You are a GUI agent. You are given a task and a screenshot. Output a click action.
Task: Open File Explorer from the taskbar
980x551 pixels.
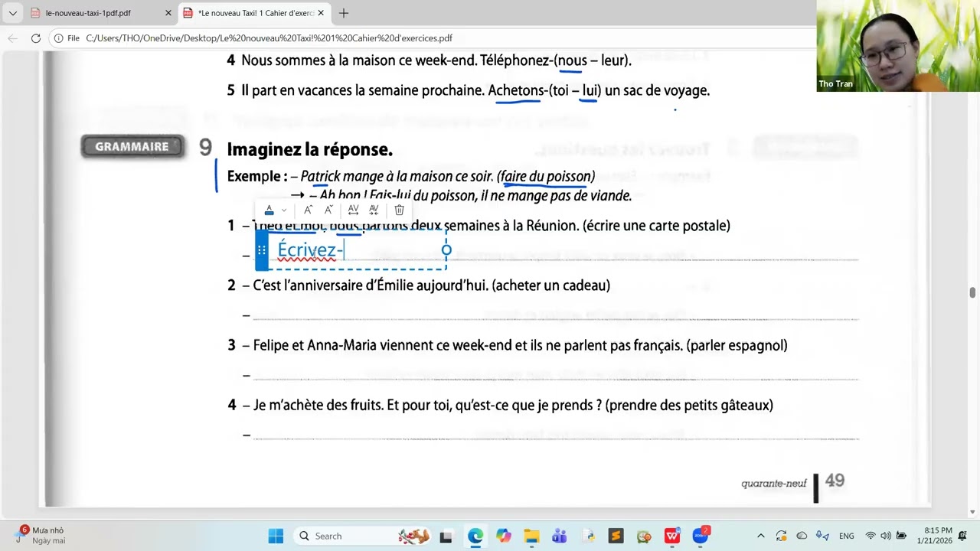(x=531, y=536)
